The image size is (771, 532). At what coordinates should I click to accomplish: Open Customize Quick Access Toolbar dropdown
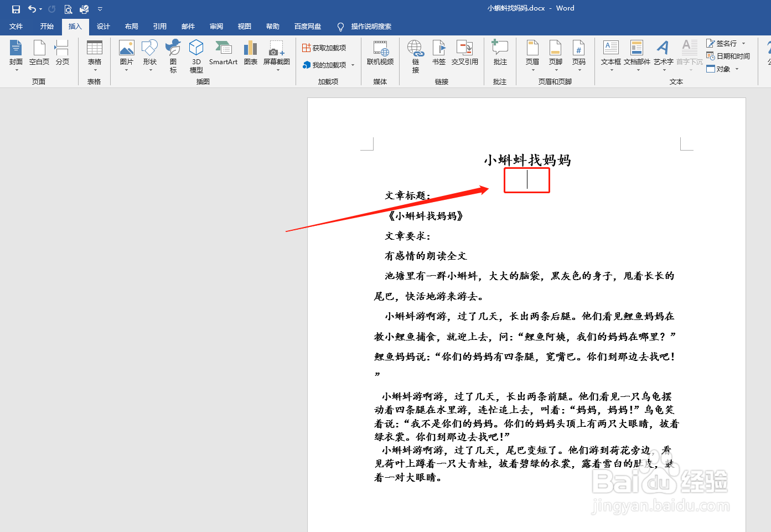(x=100, y=9)
